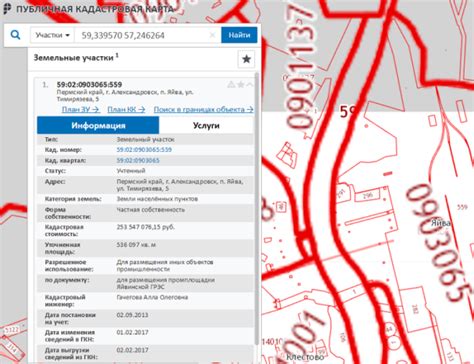Click the Rosreestr logo icon
Image resolution: width=474 pixels, height=364 pixels.
(x=7, y=8)
